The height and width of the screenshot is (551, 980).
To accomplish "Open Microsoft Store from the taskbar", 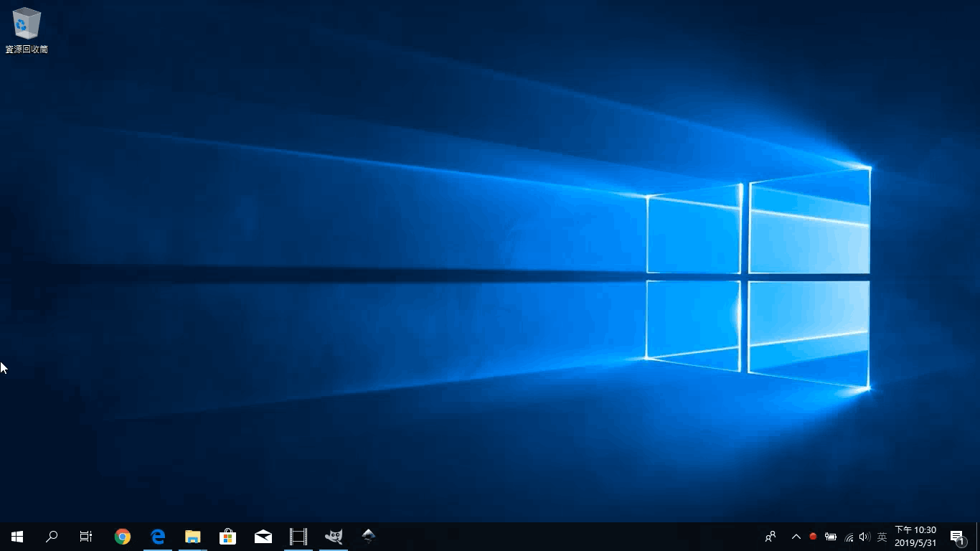I will coord(228,537).
